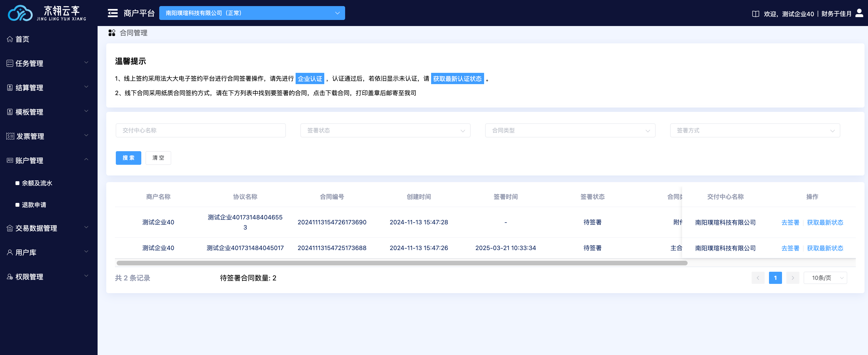Click the horizontal table scrollbar
Screen dimensions: 868x355
402,263
